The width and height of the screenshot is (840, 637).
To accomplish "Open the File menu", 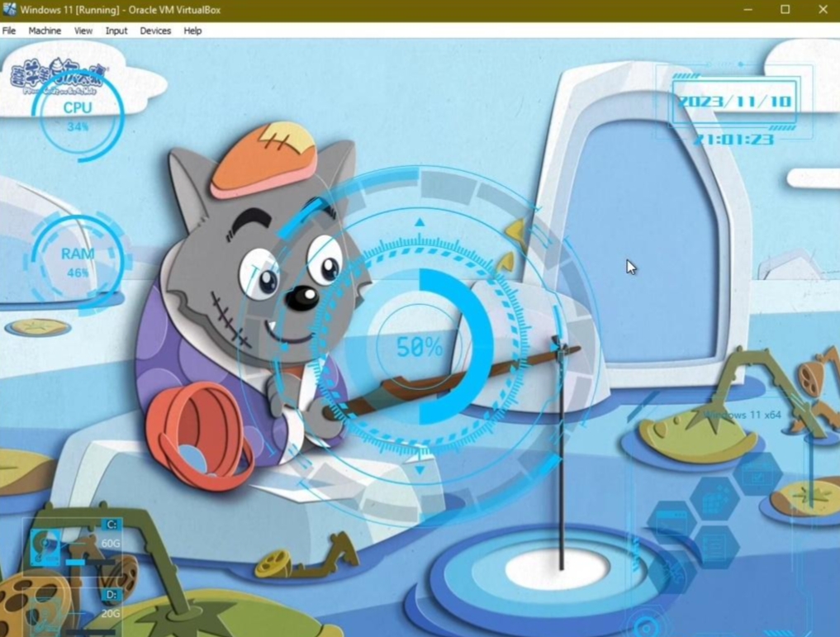I will pyautogui.click(x=9, y=31).
